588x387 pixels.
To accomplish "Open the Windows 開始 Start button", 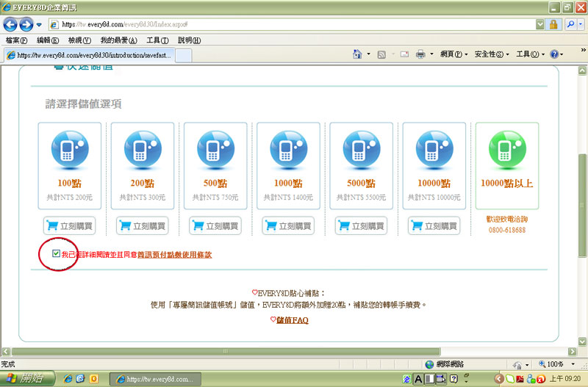I will 27,378.
